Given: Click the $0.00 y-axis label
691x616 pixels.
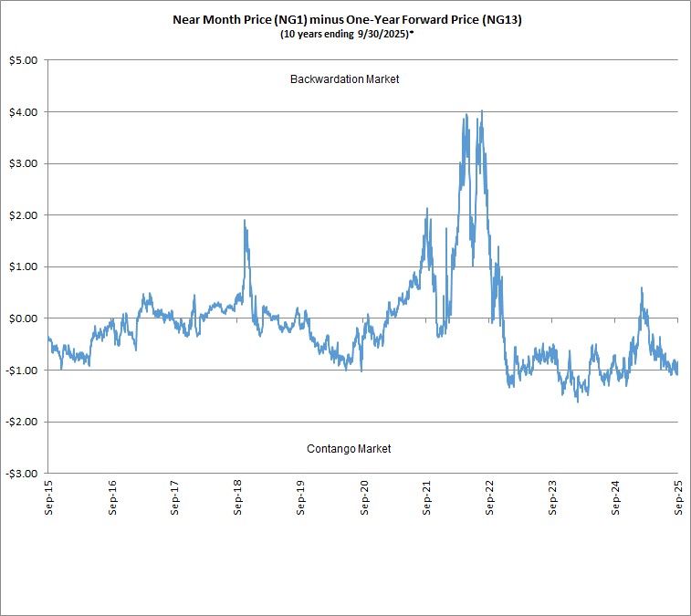Looking at the screenshot, I should point(24,318).
